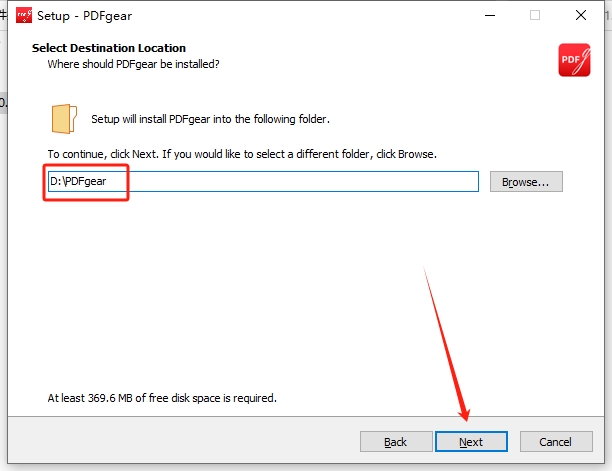Viewport: 612px width, 471px height.
Task: Click the yellow folder icon
Action: click(x=64, y=119)
